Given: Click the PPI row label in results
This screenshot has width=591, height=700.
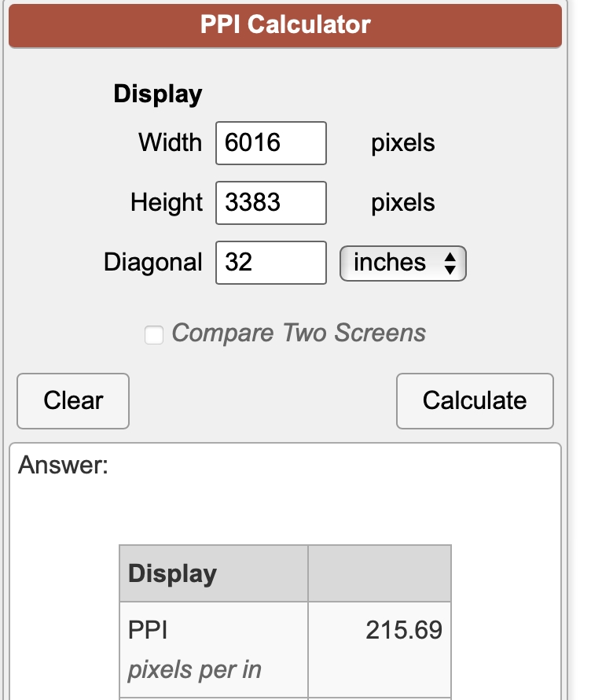Looking at the screenshot, I should (148, 630).
